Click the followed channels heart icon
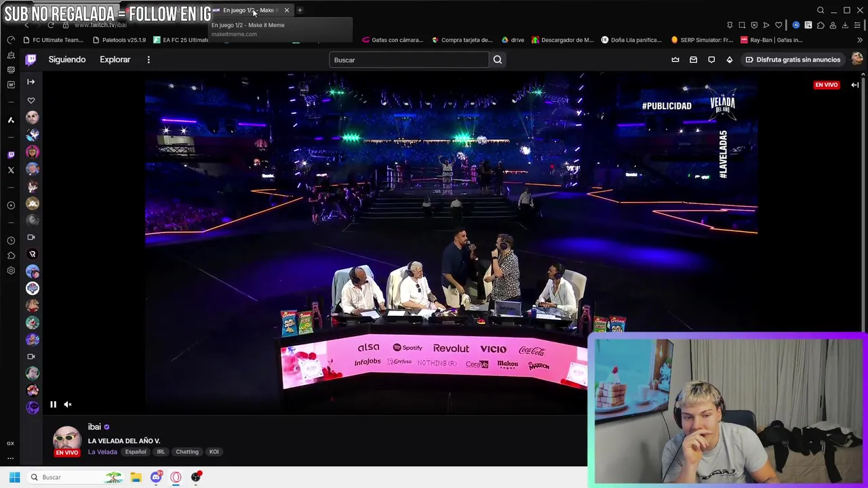 pos(31,100)
